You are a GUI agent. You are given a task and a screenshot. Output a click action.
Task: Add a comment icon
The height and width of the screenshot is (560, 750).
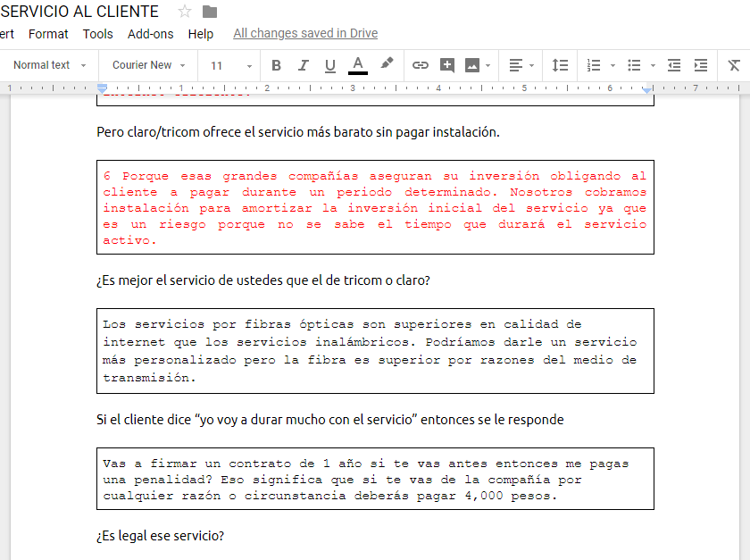[x=446, y=65]
